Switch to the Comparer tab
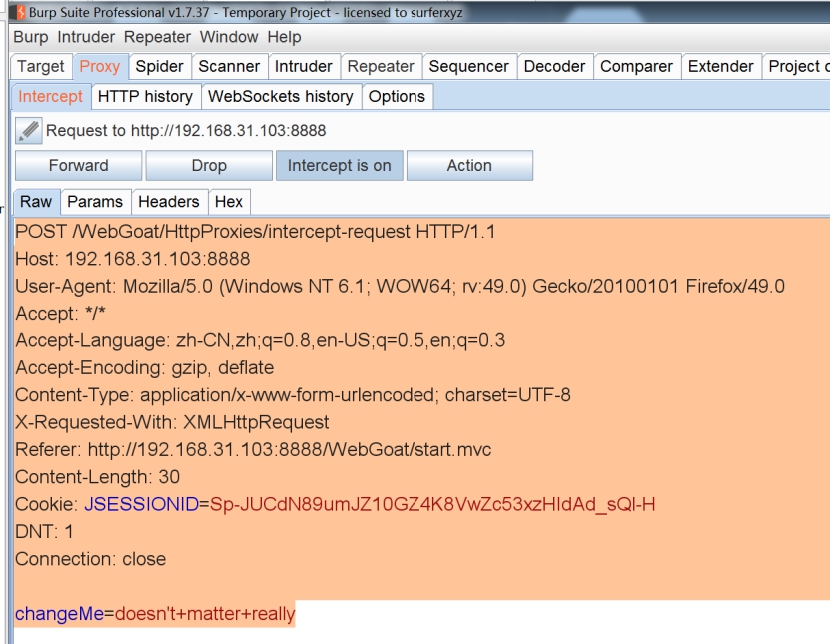The image size is (830, 644). (x=636, y=66)
